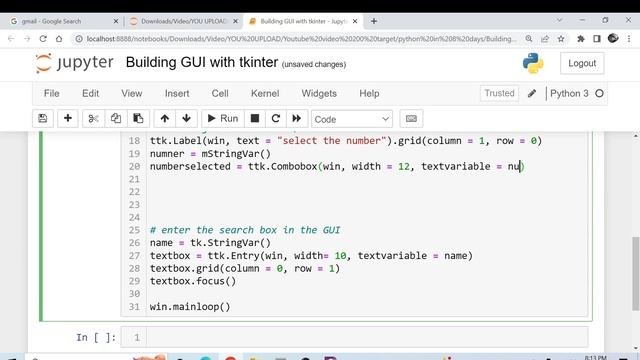Open the Help menu
640x360 pixels.
pos(369,93)
